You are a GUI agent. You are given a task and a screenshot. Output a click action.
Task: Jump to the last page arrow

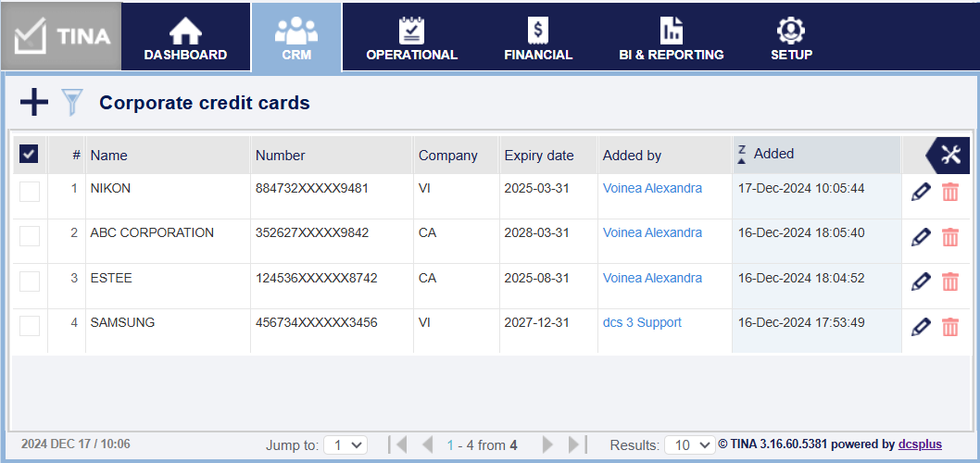click(x=577, y=444)
